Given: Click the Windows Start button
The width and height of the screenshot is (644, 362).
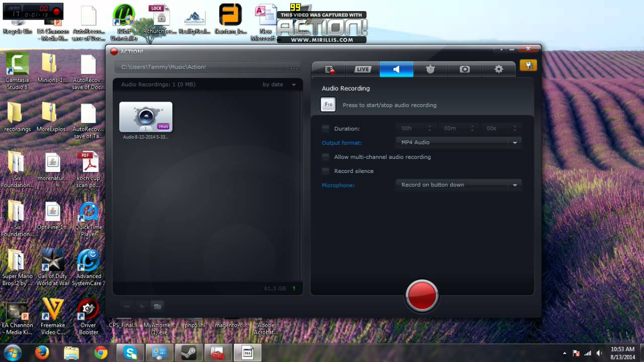Looking at the screenshot, I should point(13,353).
